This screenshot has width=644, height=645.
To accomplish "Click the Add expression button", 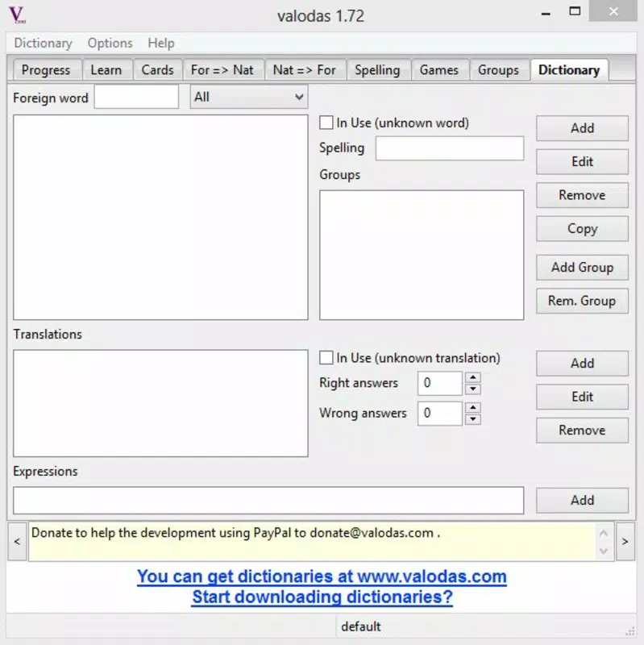I will pyautogui.click(x=582, y=500).
